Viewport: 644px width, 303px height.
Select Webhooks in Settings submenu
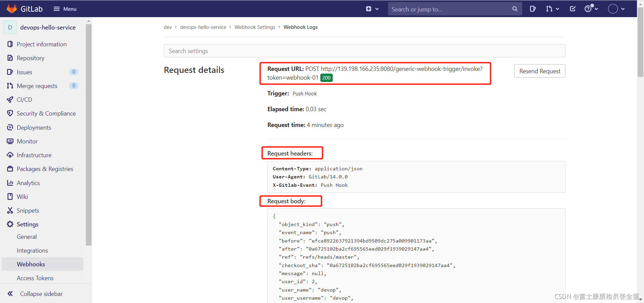(43, 264)
